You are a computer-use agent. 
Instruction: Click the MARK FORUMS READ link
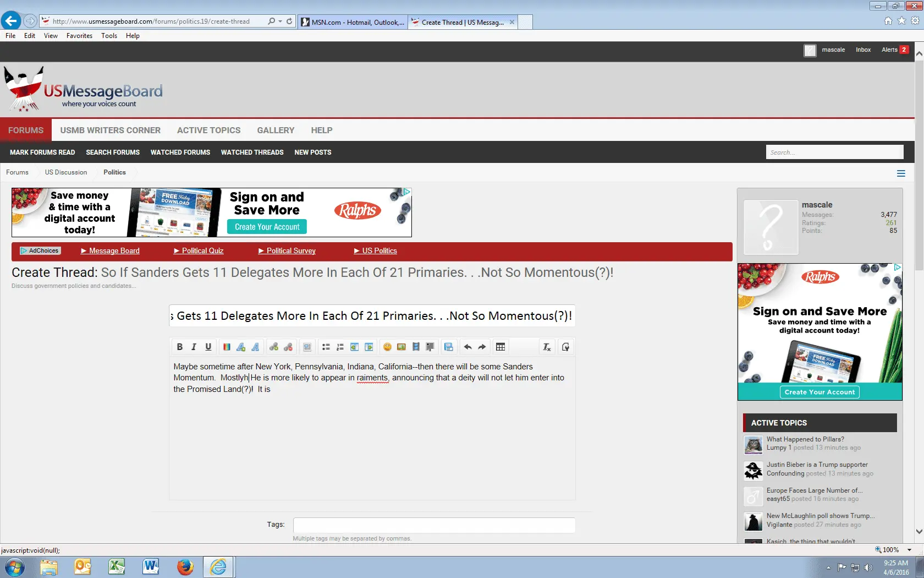coord(42,152)
